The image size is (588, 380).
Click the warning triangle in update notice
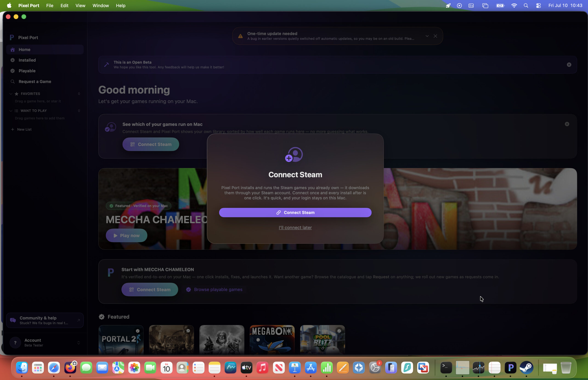240,36
